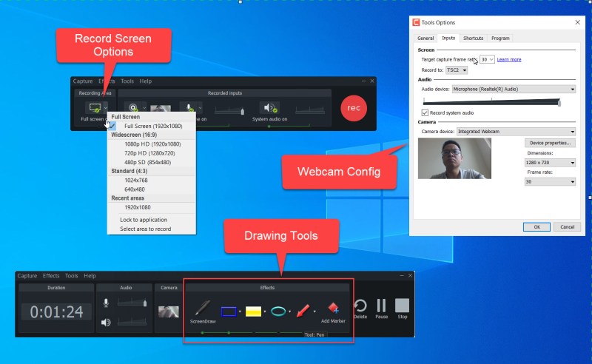Switch to the Shortcuts tab
This screenshot has width=592, height=364.
click(x=474, y=38)
